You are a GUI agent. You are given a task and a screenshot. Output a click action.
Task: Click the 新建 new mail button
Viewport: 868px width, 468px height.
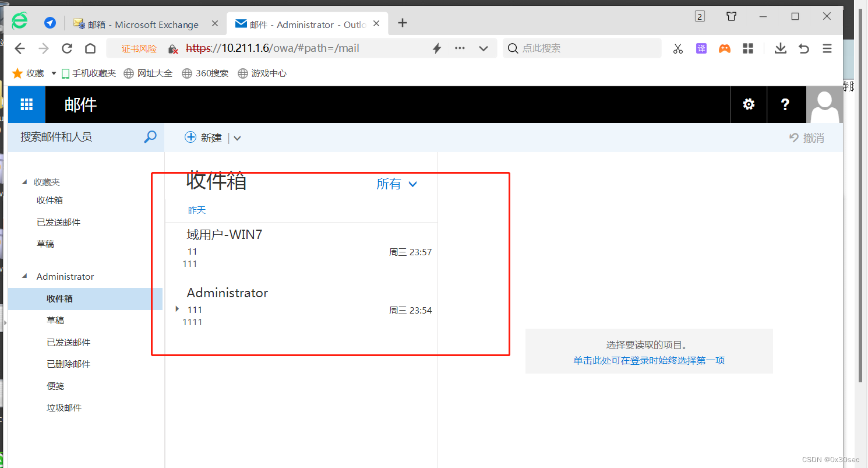coord(204,138)
